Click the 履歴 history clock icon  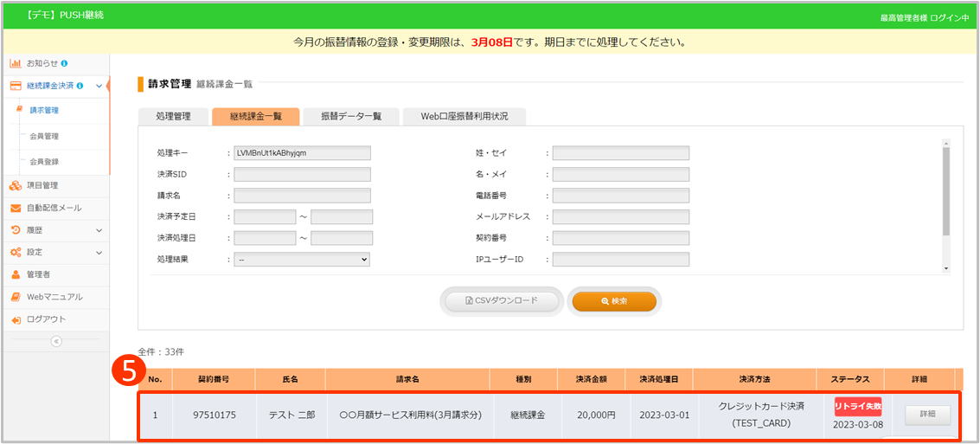(16, 230)
